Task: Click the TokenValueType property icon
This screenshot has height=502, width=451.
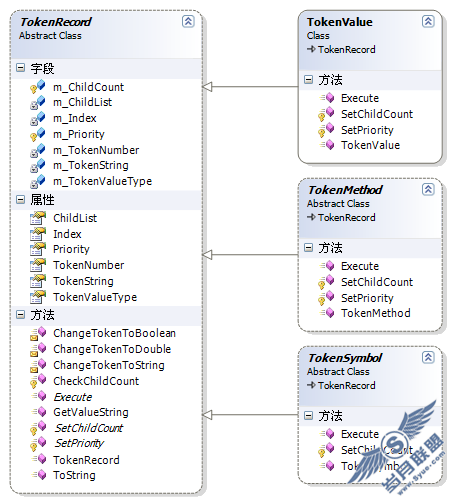Action: tap(38, 297)
